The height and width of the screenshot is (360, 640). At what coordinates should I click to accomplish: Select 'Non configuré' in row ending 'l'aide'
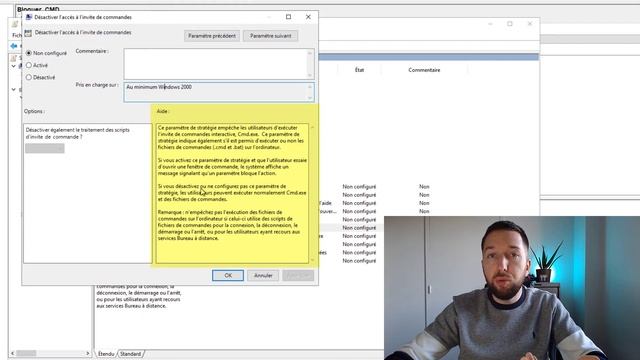pos(359,203)
